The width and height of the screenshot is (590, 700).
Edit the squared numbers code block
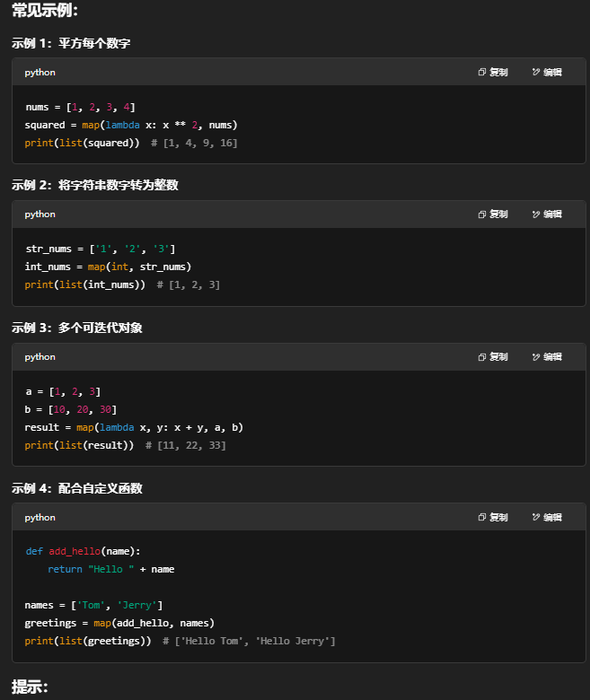coord(547,73)
